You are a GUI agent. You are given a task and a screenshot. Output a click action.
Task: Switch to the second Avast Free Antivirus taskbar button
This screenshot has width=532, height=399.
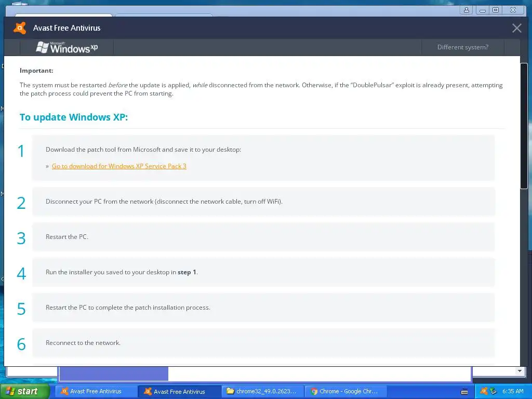coord(179,391)
